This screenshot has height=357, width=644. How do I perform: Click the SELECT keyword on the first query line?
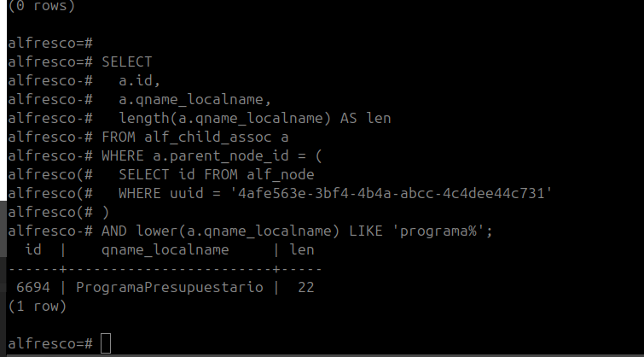(126, 61)
